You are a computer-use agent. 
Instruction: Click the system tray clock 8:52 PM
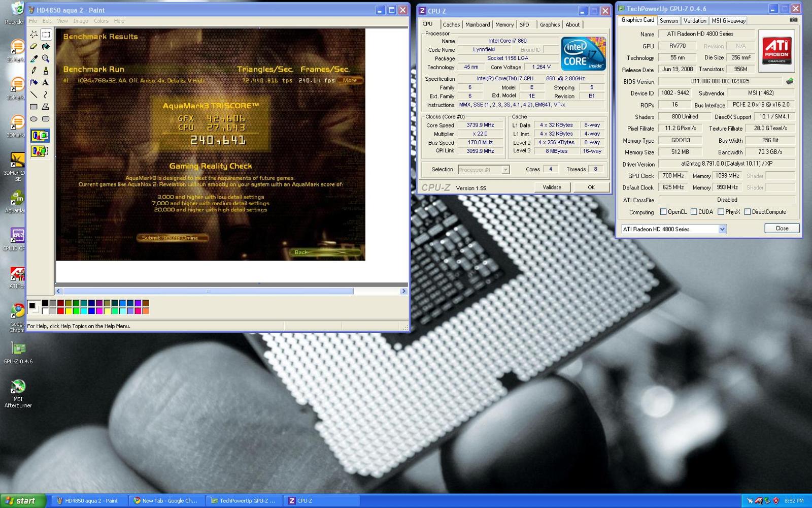(794, 501)
